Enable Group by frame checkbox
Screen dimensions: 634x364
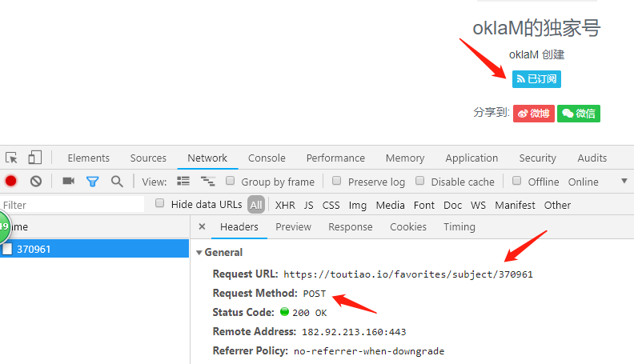tap(230, 181)
